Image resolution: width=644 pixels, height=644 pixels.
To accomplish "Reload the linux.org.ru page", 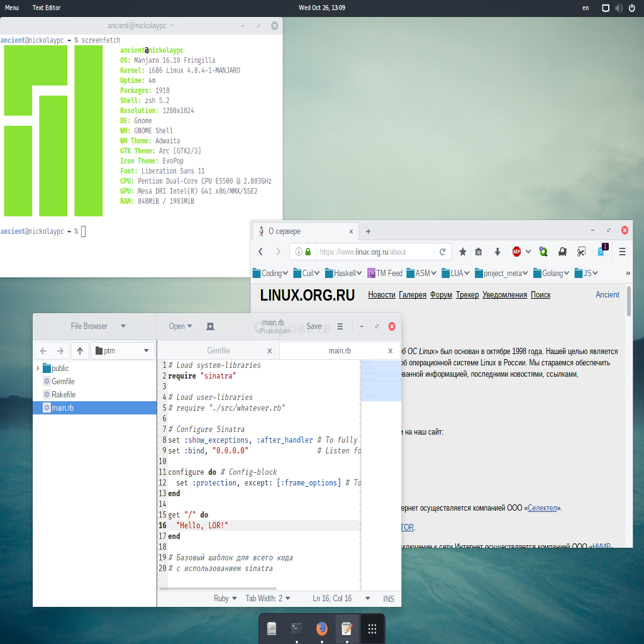I will [442, 252].
